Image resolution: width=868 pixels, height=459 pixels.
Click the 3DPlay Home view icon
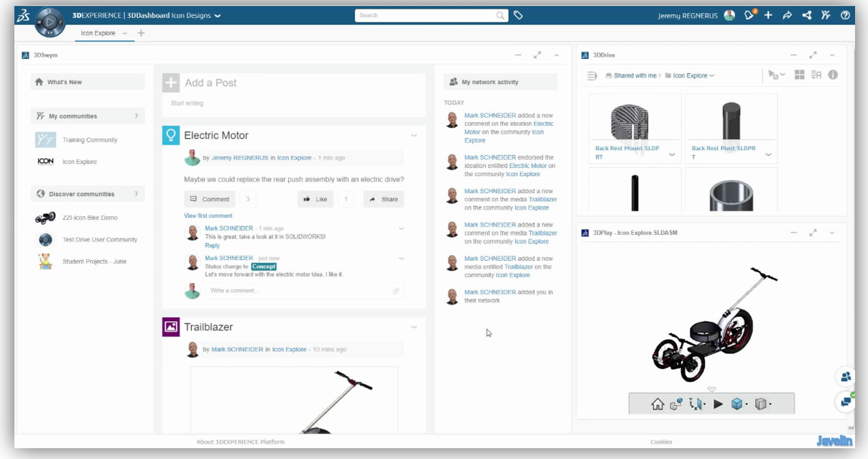[657, 404]
